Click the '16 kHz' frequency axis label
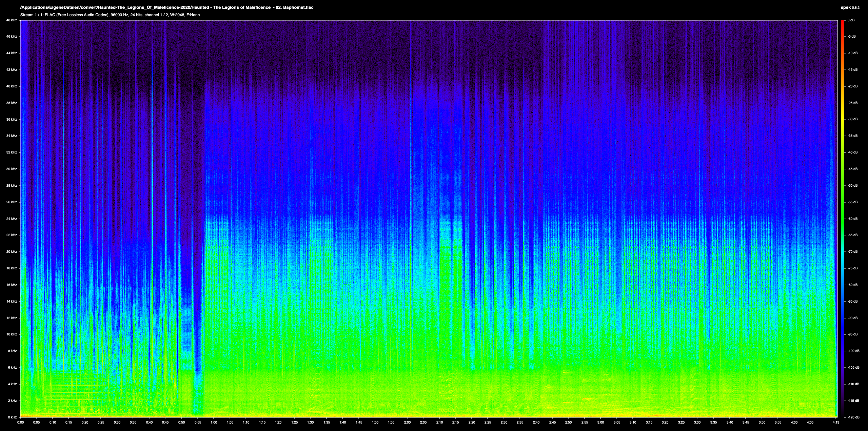Image resolution: width=868 pixels, height=431 pixels. coord(11,285)
